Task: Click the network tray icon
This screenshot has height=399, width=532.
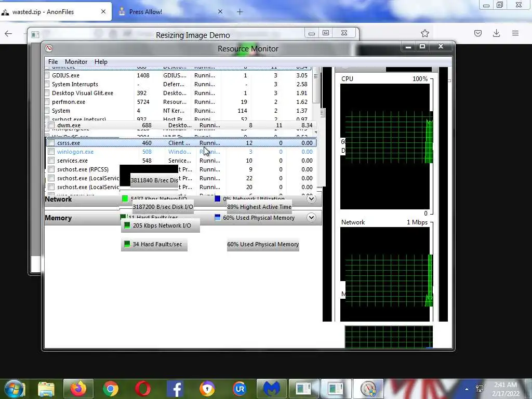Action: 480,389
